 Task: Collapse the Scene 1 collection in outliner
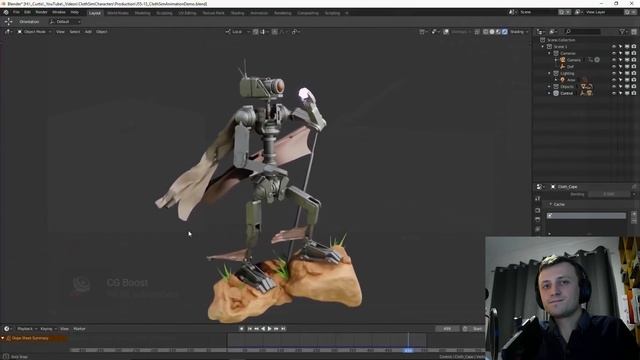[x=543, y=47]
